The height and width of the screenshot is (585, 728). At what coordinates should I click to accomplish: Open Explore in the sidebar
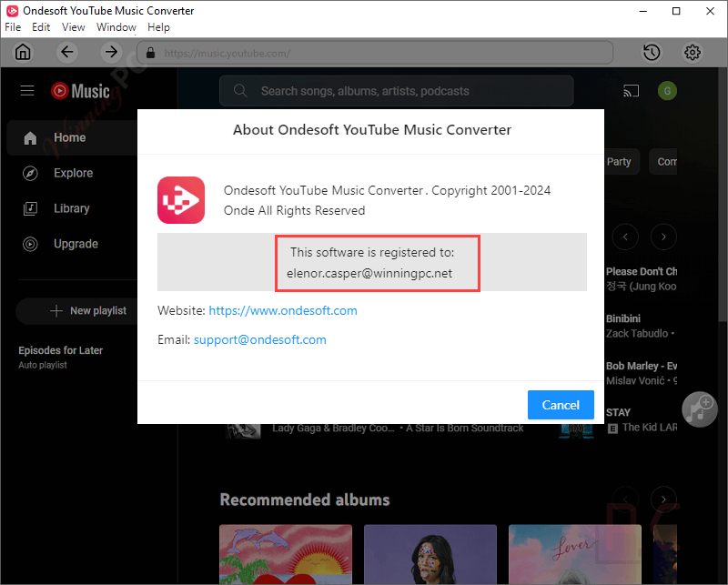pos(72,173)
